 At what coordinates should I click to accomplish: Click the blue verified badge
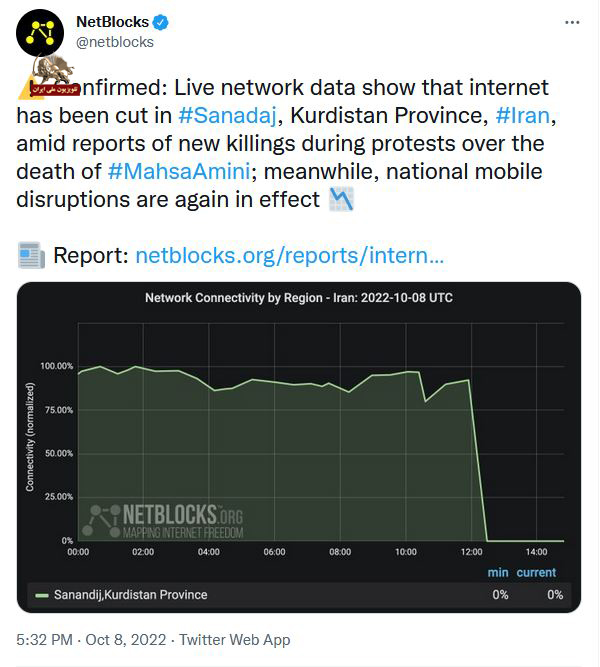click(159, 22)
